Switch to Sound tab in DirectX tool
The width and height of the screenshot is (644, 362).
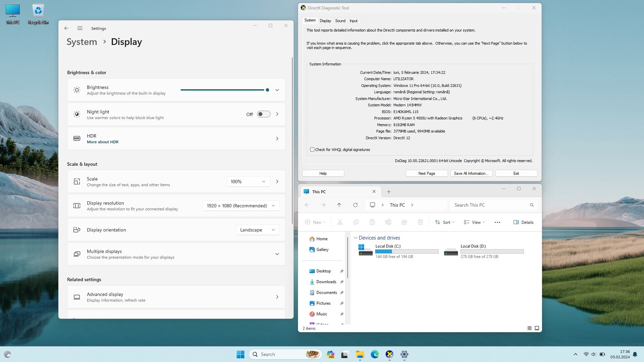340,21
